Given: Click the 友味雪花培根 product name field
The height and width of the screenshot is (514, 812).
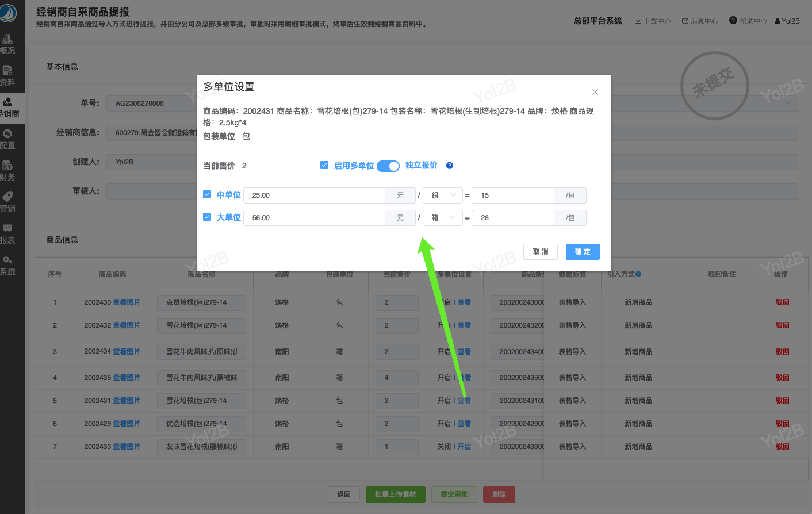Looking at the screenshot, I should [201, 447].
